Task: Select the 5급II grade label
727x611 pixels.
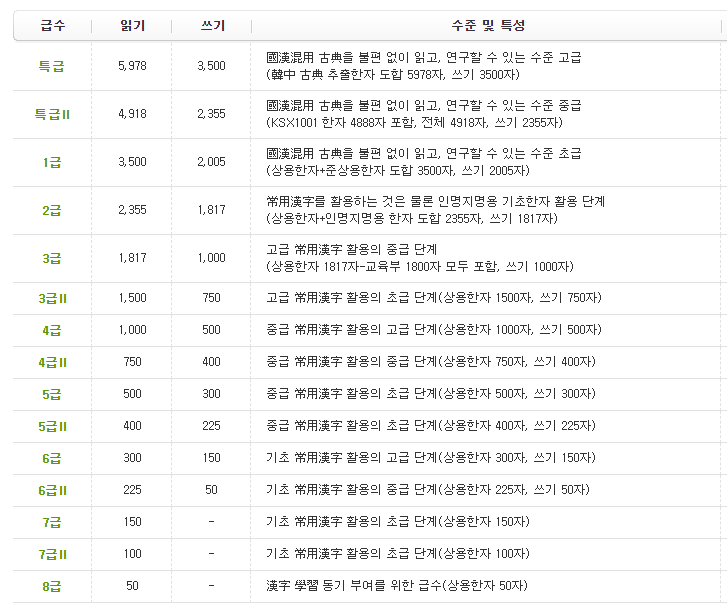Action: [52, 426]
